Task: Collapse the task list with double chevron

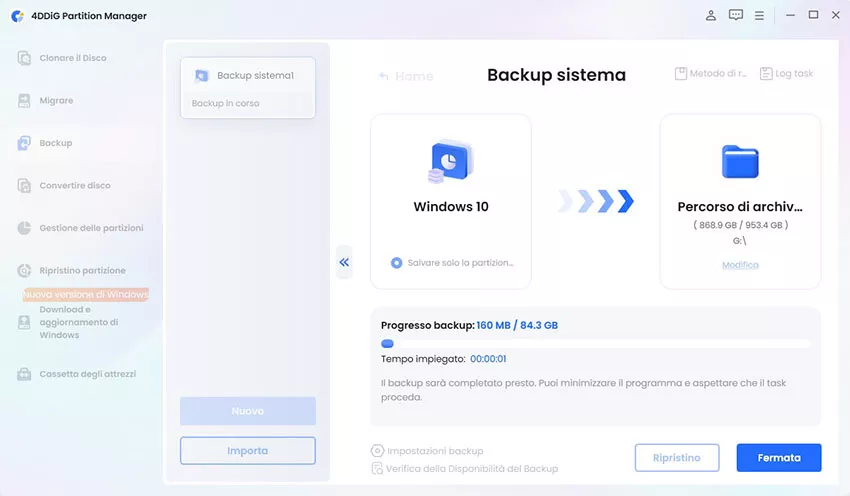Action: click(x=344, y=262)
